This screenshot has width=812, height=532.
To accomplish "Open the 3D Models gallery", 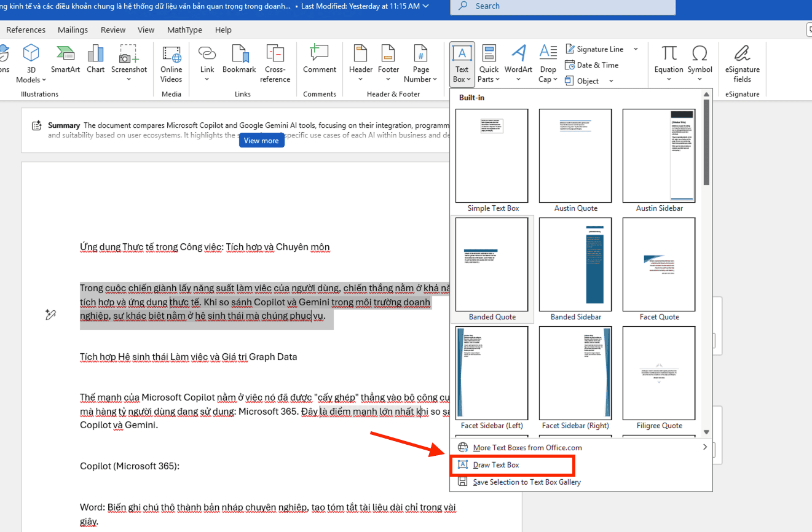I will tap(31, 64).
